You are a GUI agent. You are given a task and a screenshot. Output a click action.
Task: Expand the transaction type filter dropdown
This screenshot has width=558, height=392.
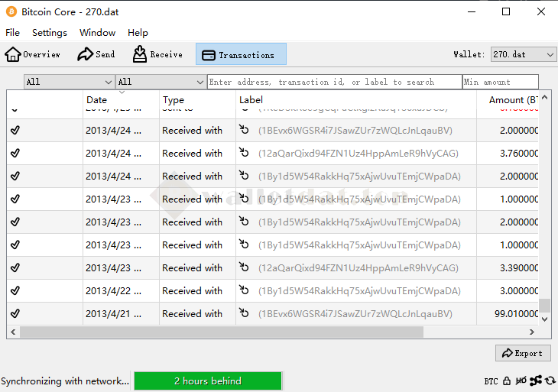(161, 82)
